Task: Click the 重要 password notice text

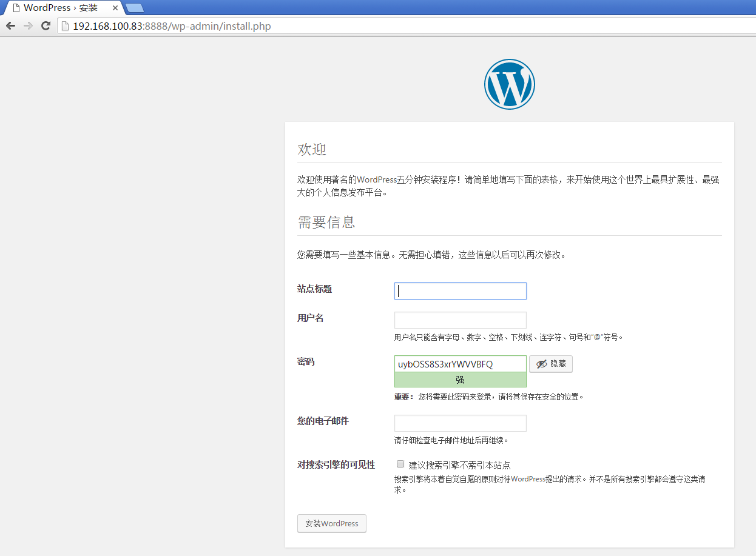Action: 489,397
